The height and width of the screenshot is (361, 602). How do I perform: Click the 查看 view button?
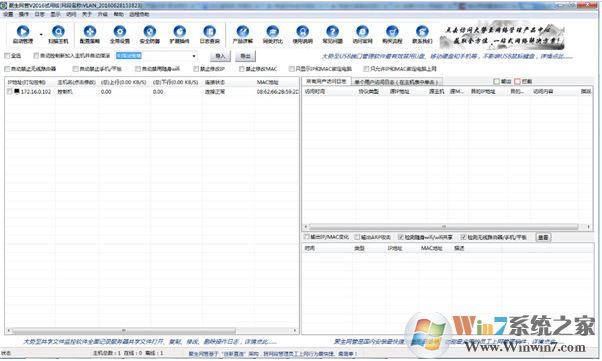point(543,237)
